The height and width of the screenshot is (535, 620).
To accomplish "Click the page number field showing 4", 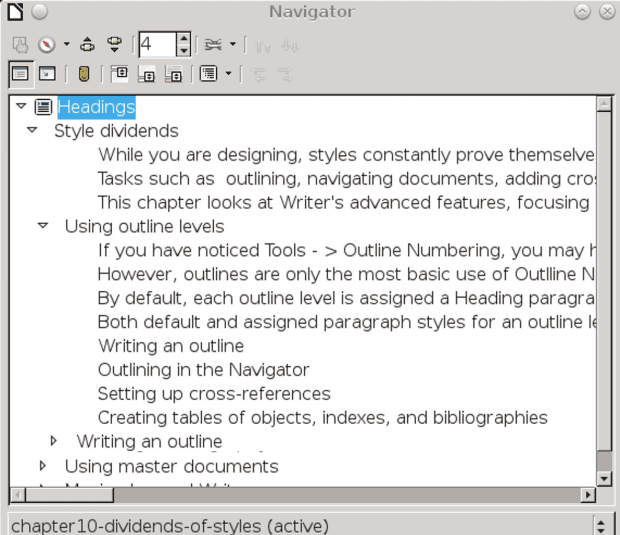I will 157,44.
